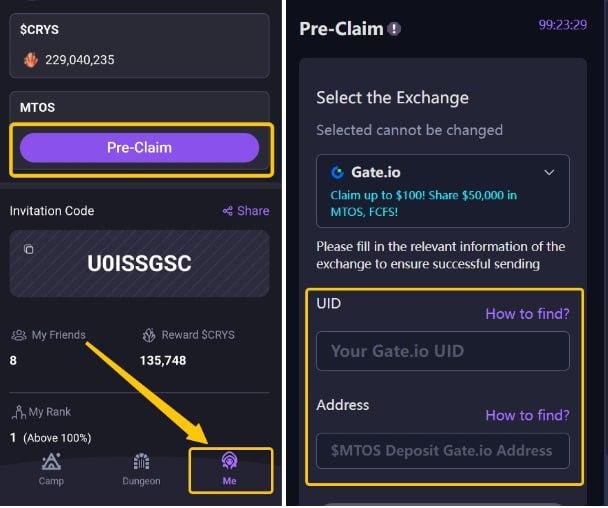Focus the Gate.io UID input field

tap(442, 351)
